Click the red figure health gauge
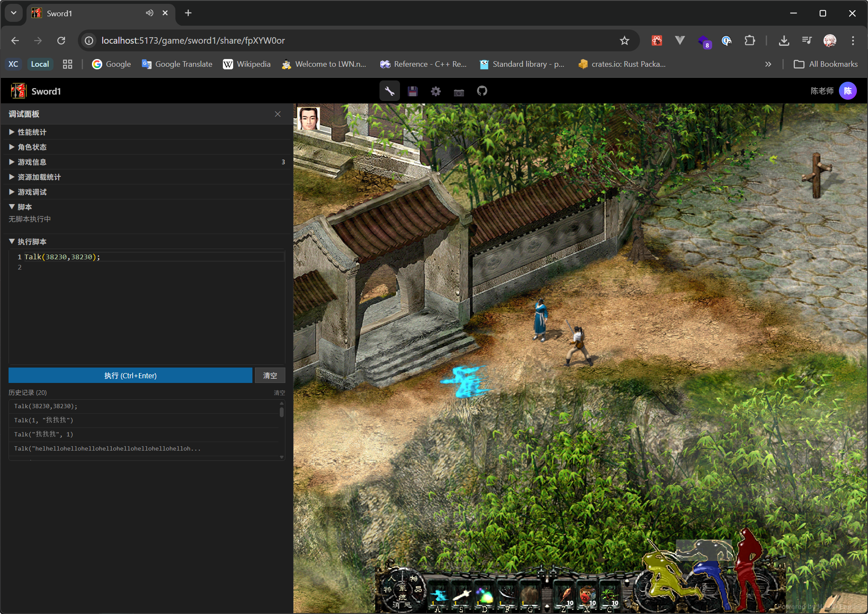Image resolution: width=868 pixels, height=614 pixels. pyautogui.click(x=750, y=569)
